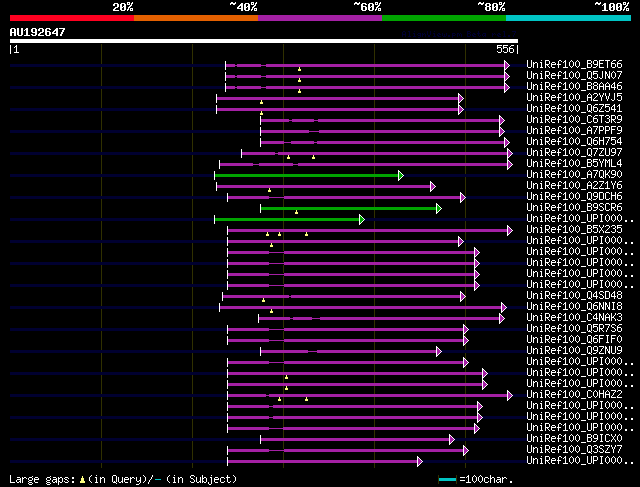Select the UniRef100_Q7ZU97 label
This screenshot has width=640, height=487.
click(574, 153)
